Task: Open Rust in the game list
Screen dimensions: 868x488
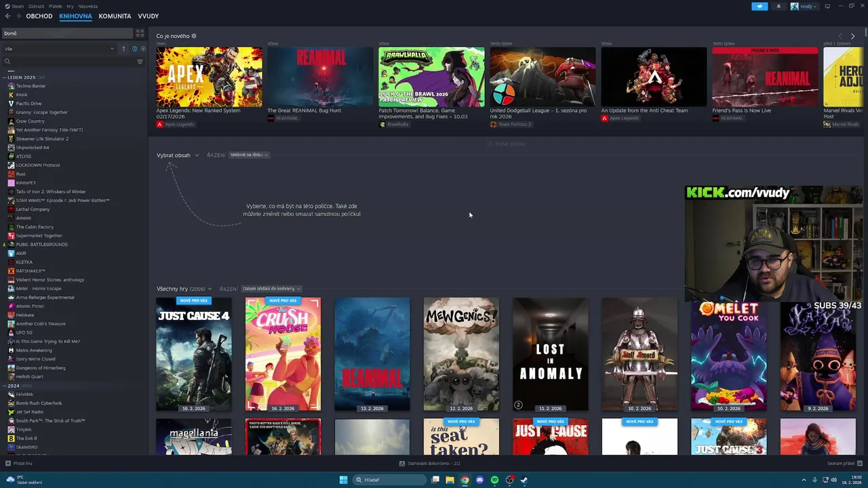Action: pos(21,174)
